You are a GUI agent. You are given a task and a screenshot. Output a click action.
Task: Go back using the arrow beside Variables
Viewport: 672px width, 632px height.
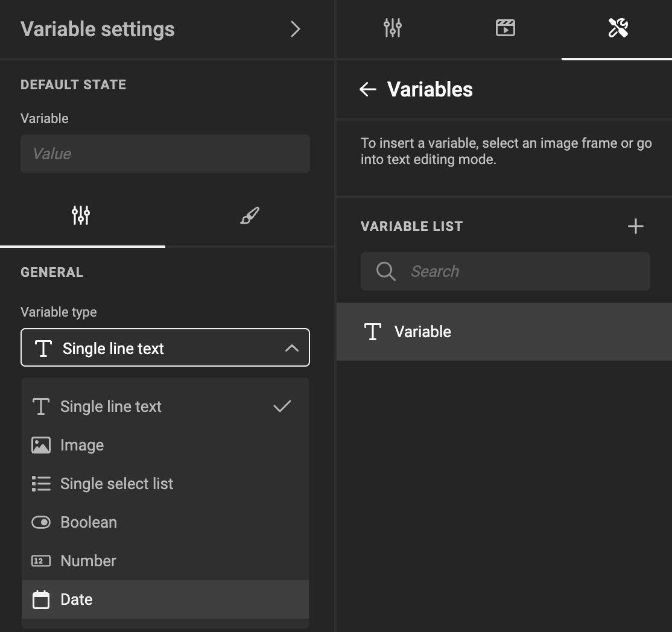pos(368,89)
